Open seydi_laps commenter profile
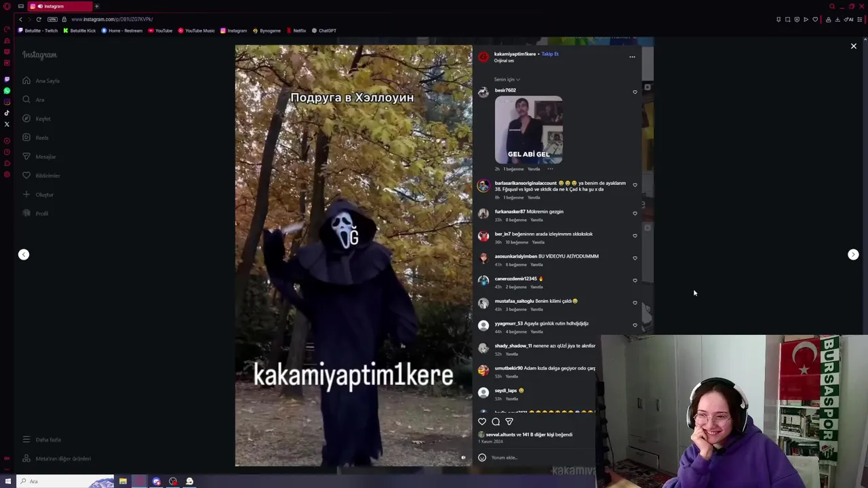 point(506,390)
